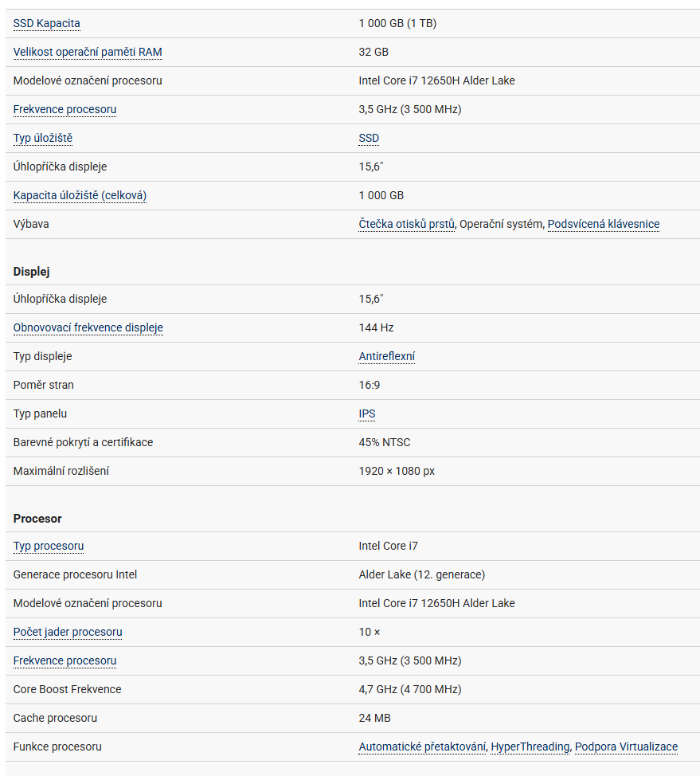Open Počet jader procesoru link
The image size is (700, 776).
tap(68, 632)
